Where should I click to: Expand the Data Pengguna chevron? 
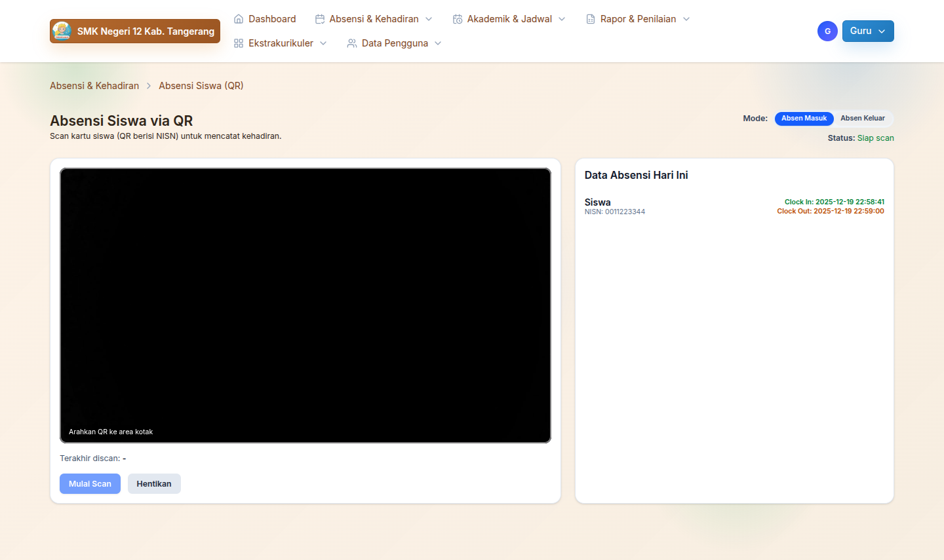(x=438, y=43)
